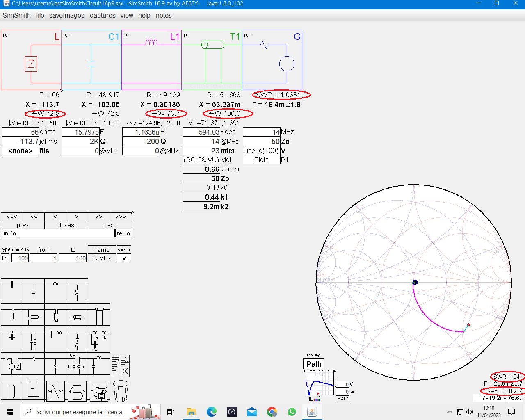525x420 pixels.
Task: Click the next button
Action: [x=110, y=225]
